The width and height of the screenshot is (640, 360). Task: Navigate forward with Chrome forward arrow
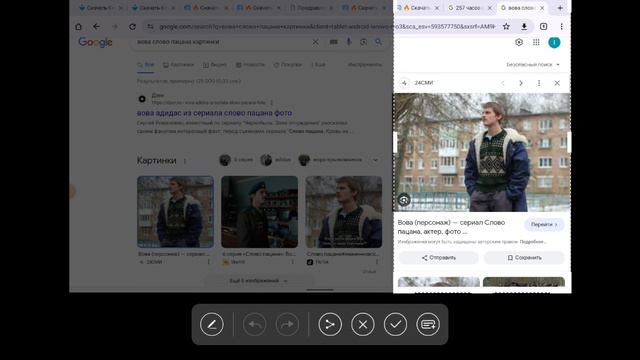[115, 27]
